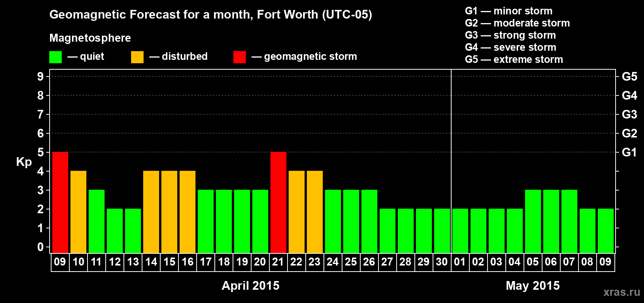Image resolution: width=644 pixels, height=303 pixels.
Task: Click the date label 18 on the axis
Action: click(x=224, y=262)
